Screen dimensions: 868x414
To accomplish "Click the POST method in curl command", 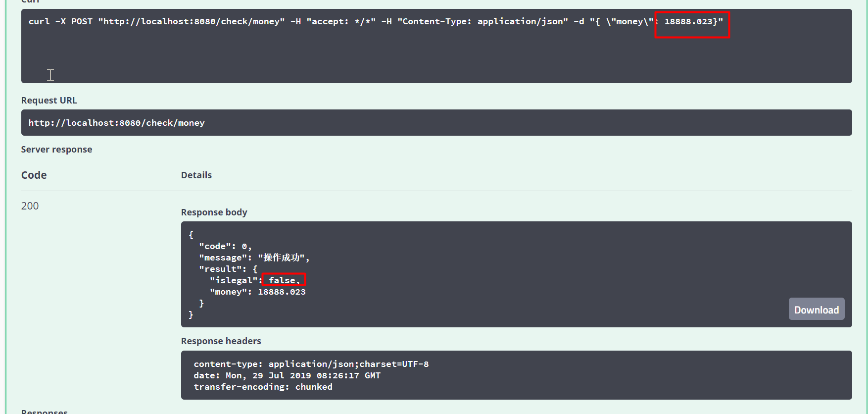I will click(x=82, y=22).
